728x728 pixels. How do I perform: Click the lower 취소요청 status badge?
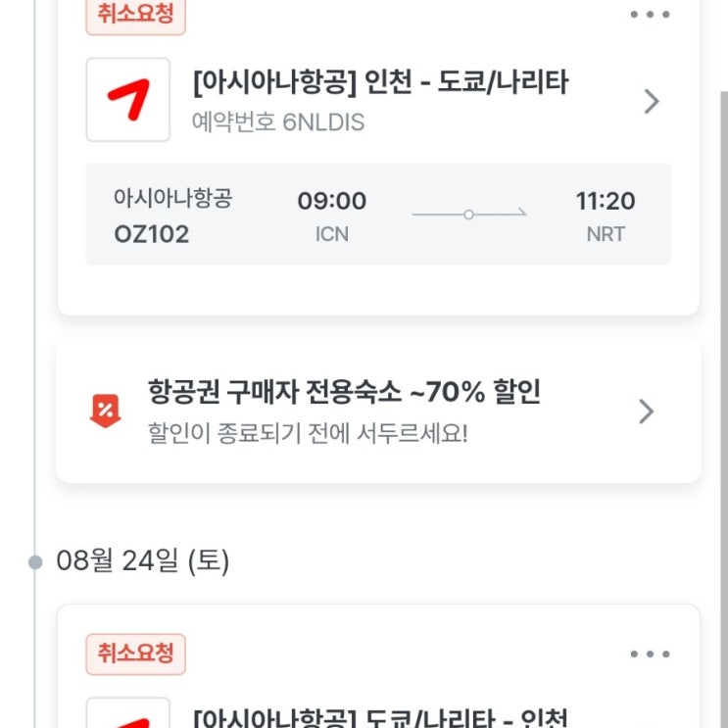[135, 654]
